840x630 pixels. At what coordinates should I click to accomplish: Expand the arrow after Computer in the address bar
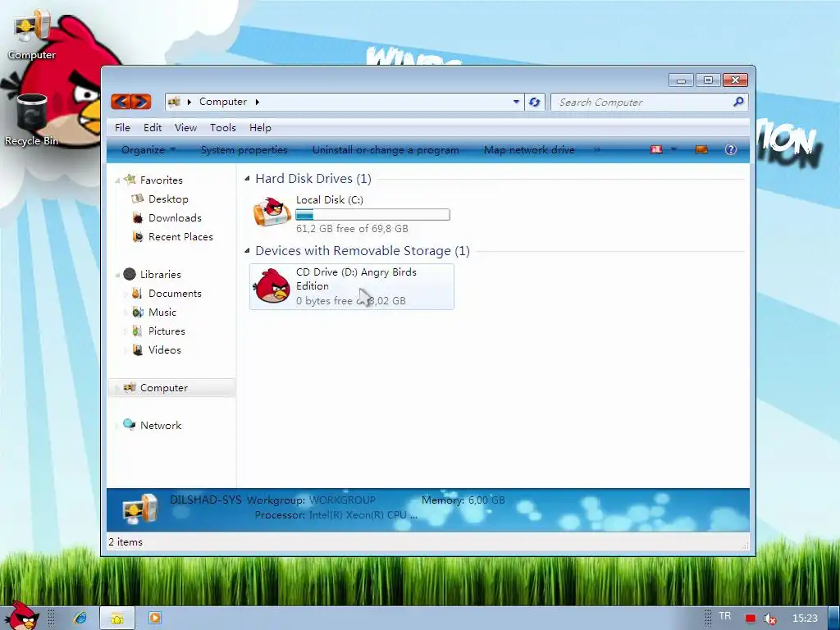(x=257, y=102)
